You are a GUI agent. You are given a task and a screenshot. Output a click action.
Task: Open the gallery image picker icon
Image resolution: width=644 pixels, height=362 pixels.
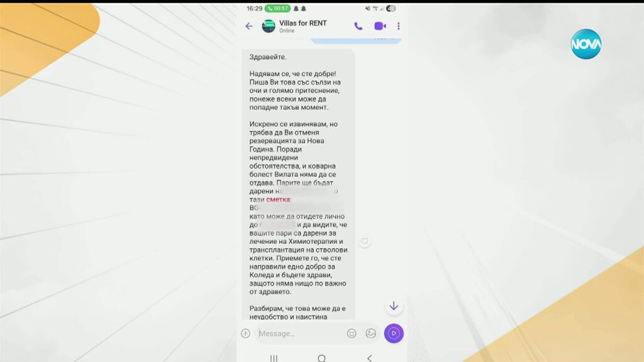371,333
